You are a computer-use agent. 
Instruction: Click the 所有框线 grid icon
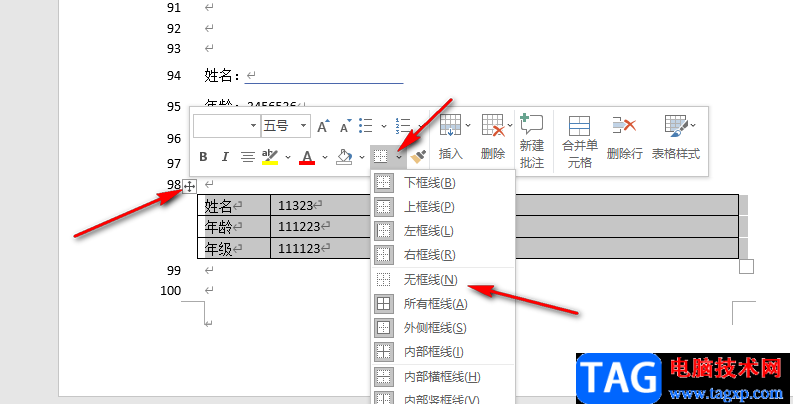pyautogui.click(x=384, y=304)
